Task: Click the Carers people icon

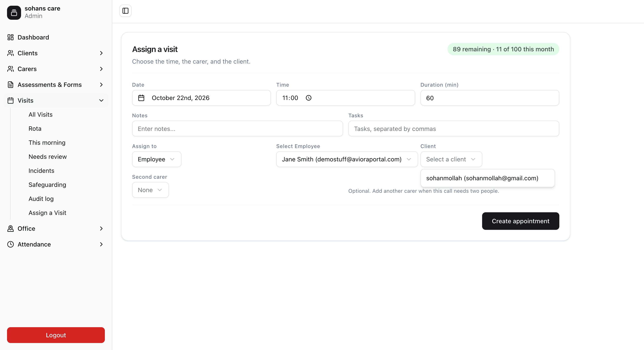Action: [x=11, y=69]
